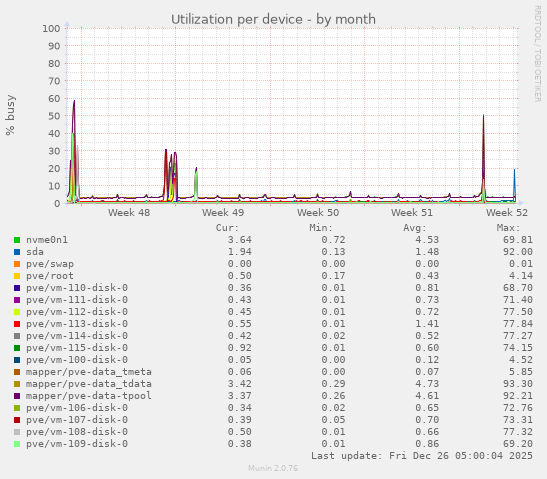This screenshot has width=547, height=479.
Task: Click the pve/vm-113-disk-0 red swatch
Action: 17,324
